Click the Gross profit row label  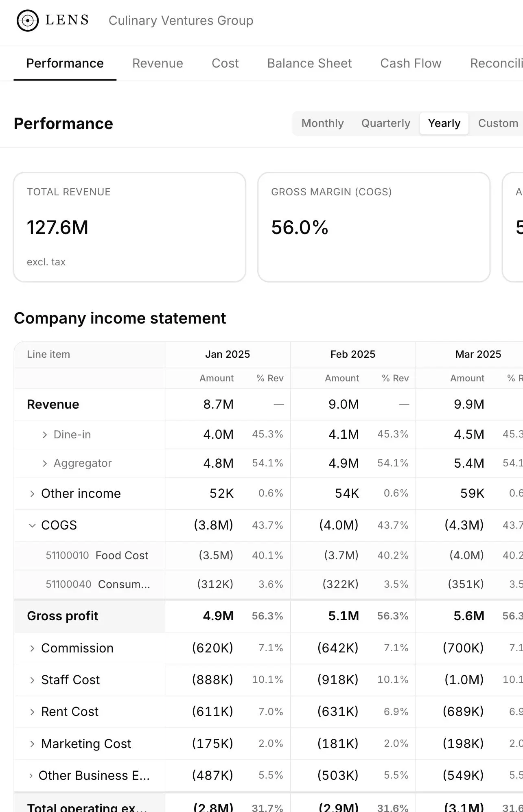63,616
